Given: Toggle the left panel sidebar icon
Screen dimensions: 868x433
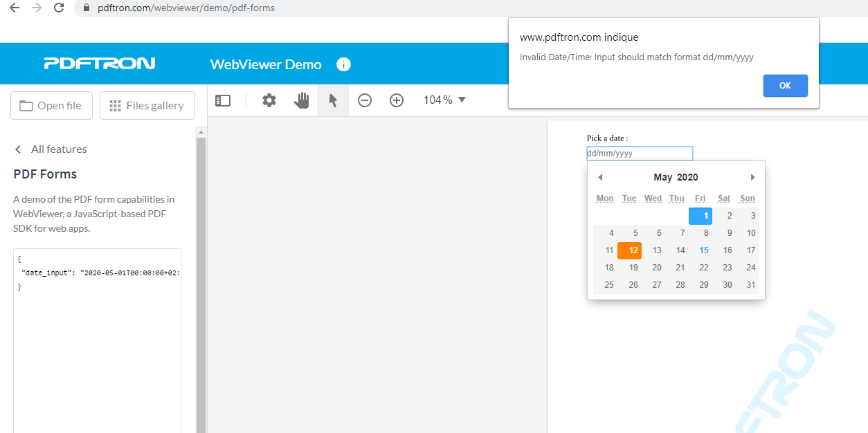Looking at the screenshot, I should coord(223,100).
